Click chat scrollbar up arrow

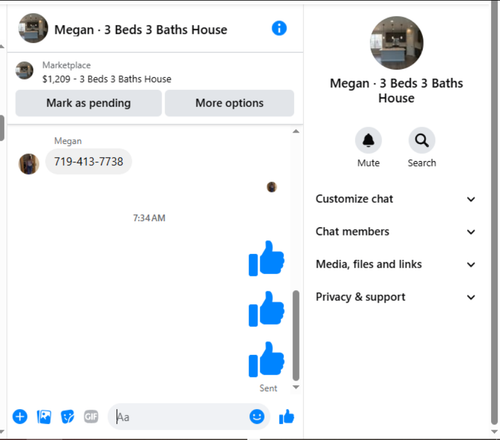tap(296, 131)
